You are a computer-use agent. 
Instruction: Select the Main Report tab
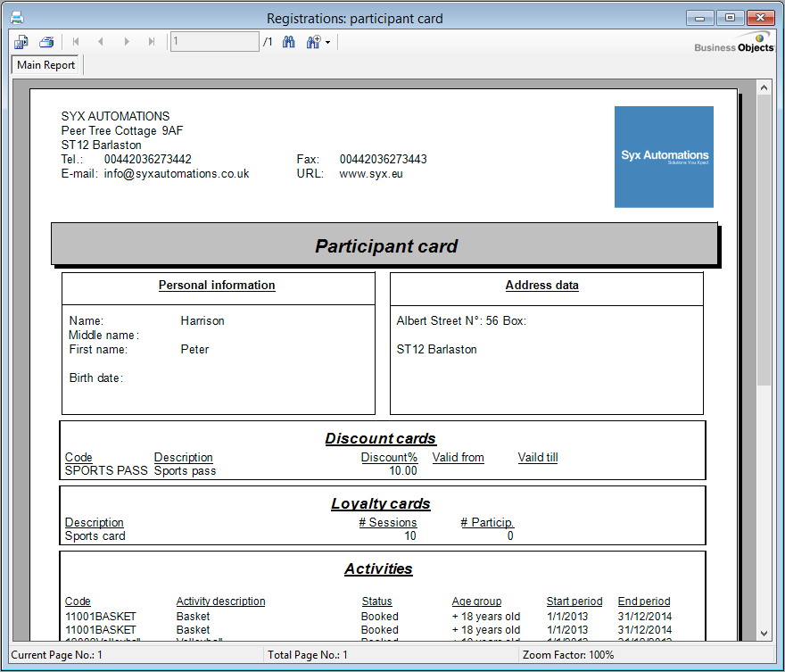pyautogui.click(x=46, y=65)
